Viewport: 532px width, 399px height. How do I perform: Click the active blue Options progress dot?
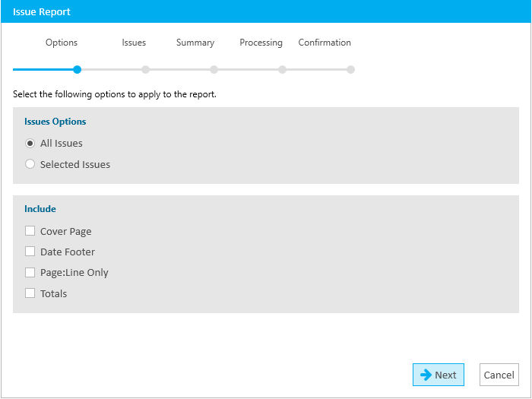point(78,70)
